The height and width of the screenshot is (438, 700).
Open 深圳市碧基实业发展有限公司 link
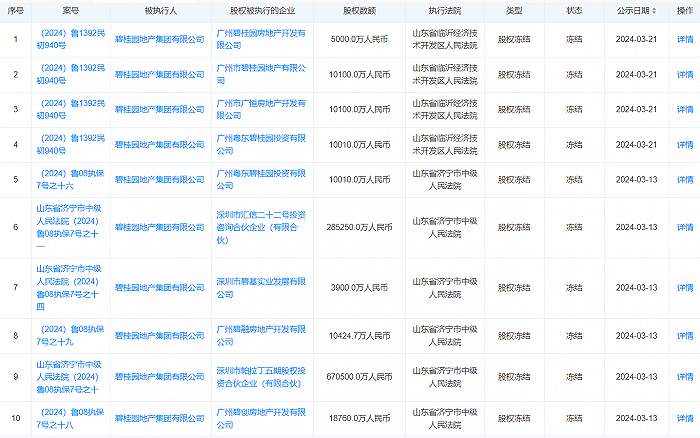click(261, 288)
